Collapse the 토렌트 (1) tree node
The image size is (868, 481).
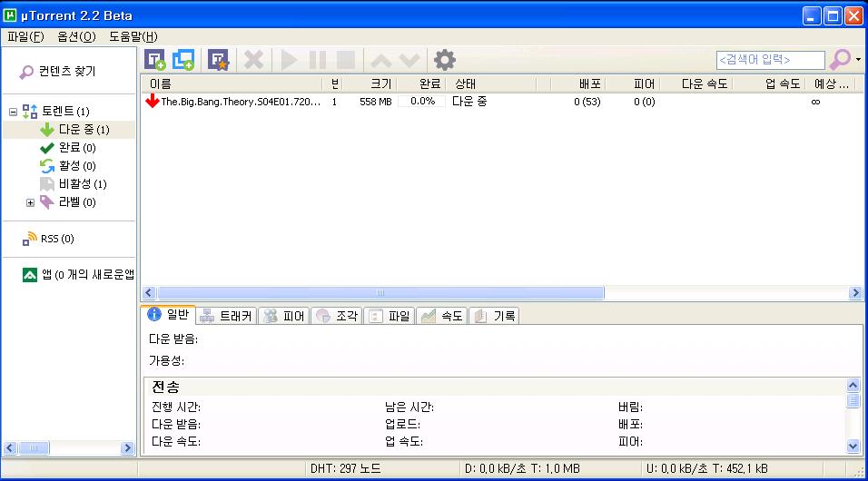pyautogui.click(x=13, y=112)
